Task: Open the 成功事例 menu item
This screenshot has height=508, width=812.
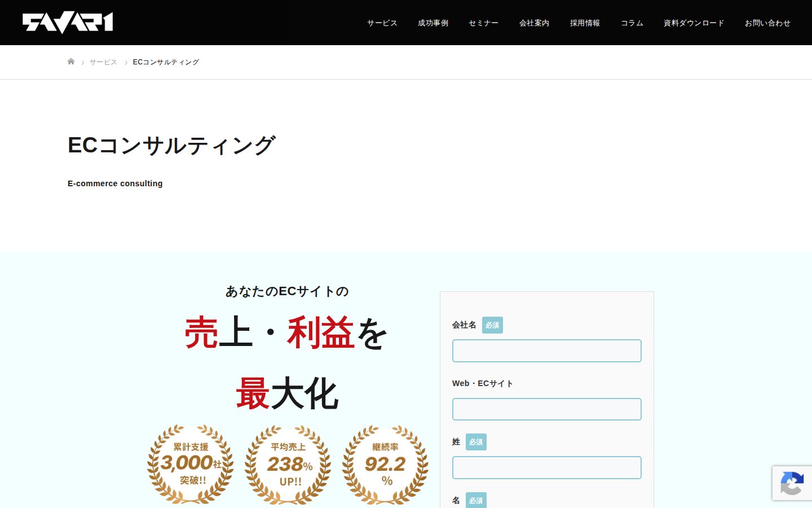Action: 433,23
